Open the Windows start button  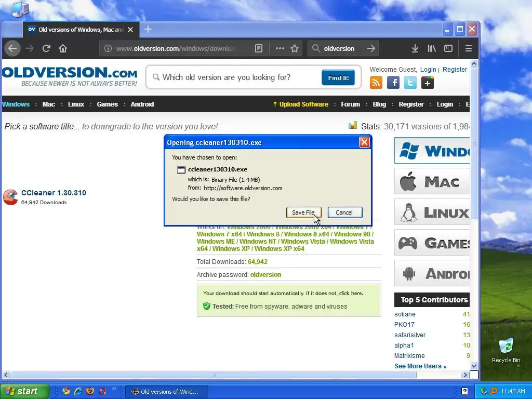(x=25, y=391)
